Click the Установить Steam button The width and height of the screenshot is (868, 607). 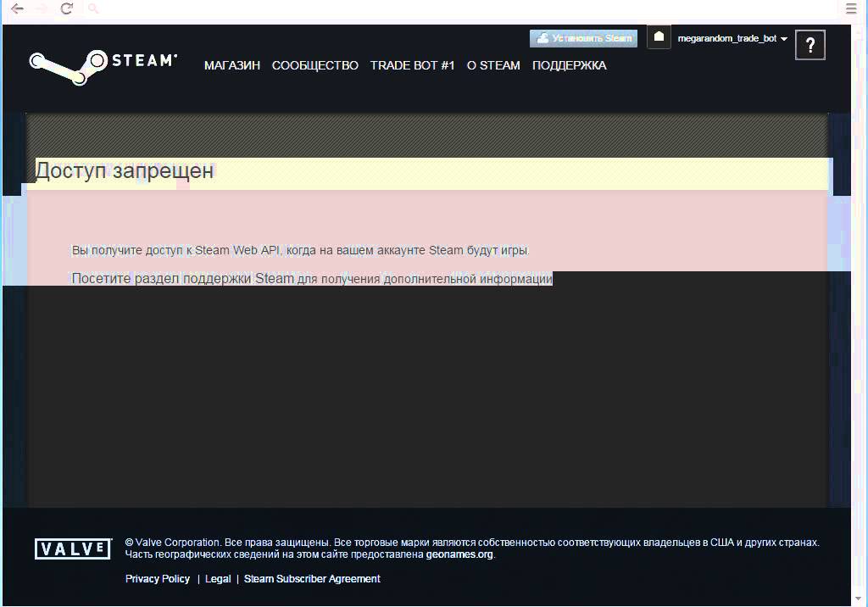coord(583,38)
